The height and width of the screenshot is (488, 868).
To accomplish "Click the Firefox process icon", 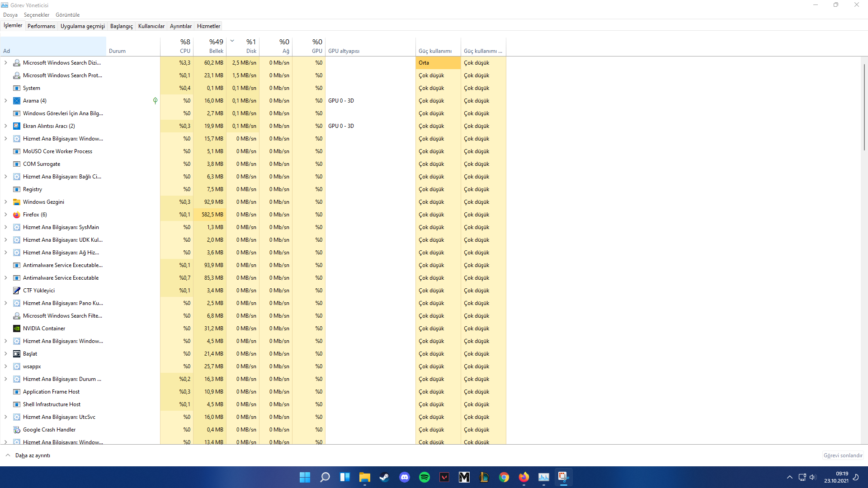I will pos(17,215).
